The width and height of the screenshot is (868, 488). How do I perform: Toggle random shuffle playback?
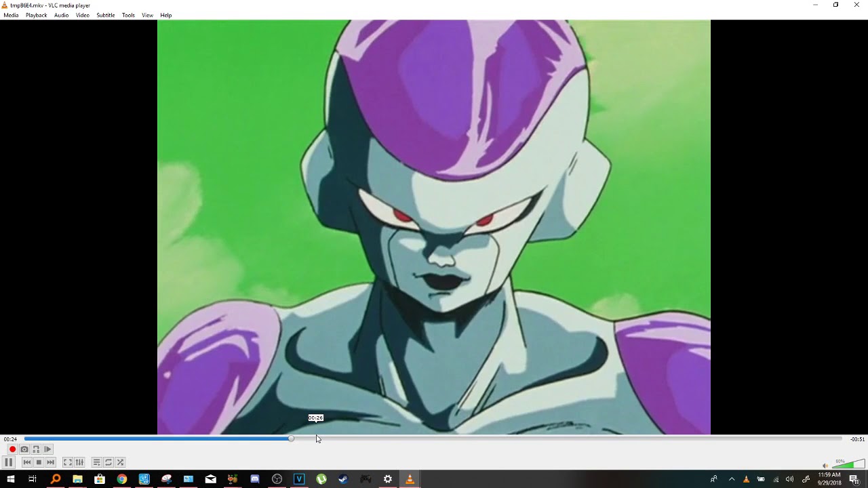[120, 462]
